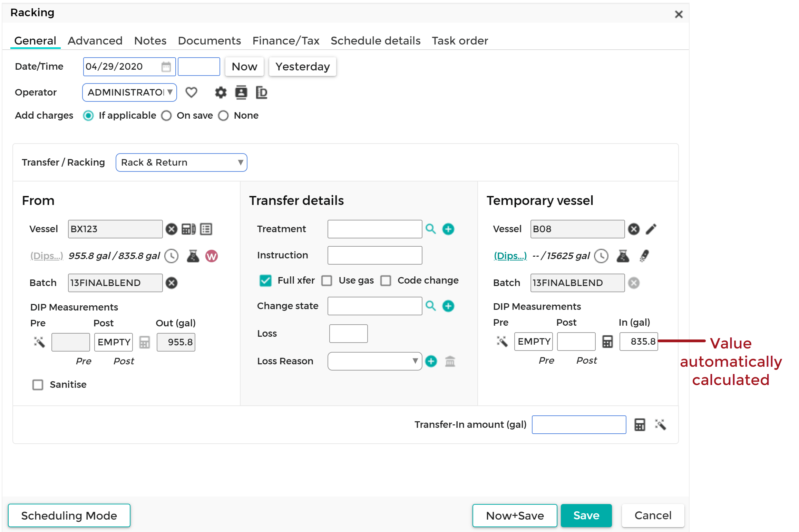Switch to the Advanced tab

pos(95,41)
